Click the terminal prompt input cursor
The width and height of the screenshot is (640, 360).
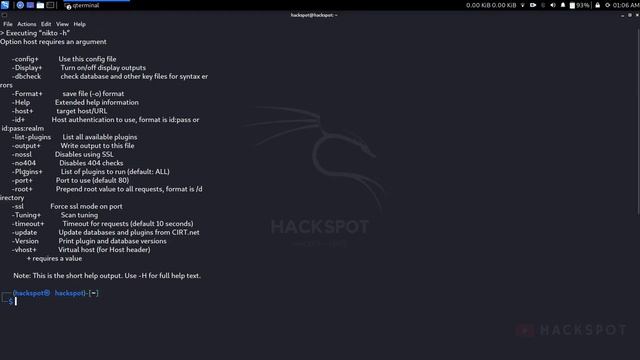(16, 301)
